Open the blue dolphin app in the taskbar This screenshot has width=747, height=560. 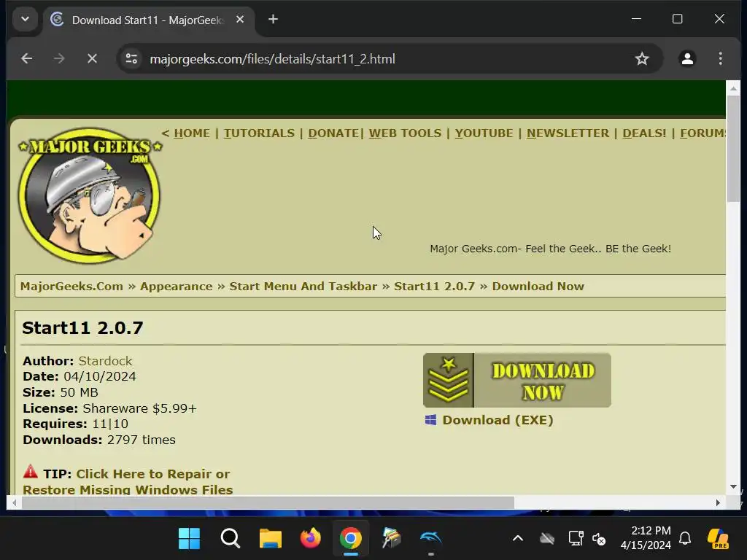(430, 539)
